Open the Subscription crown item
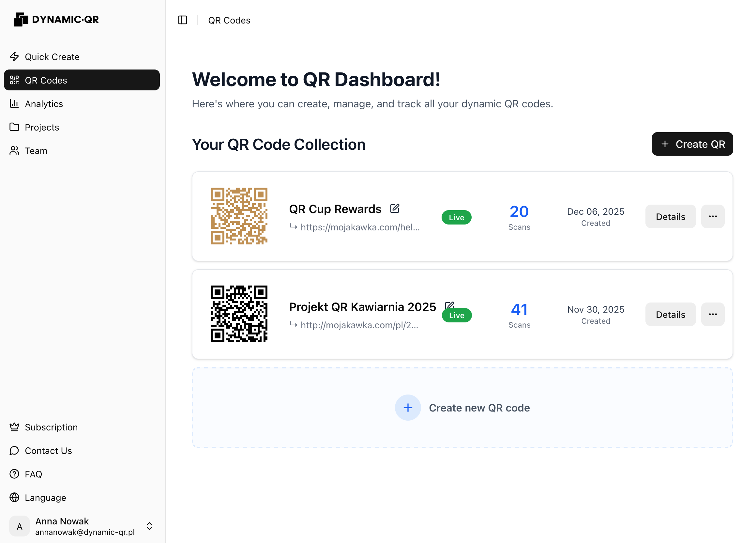The height and width of the screenshot is (543, 756). point(51,427)
